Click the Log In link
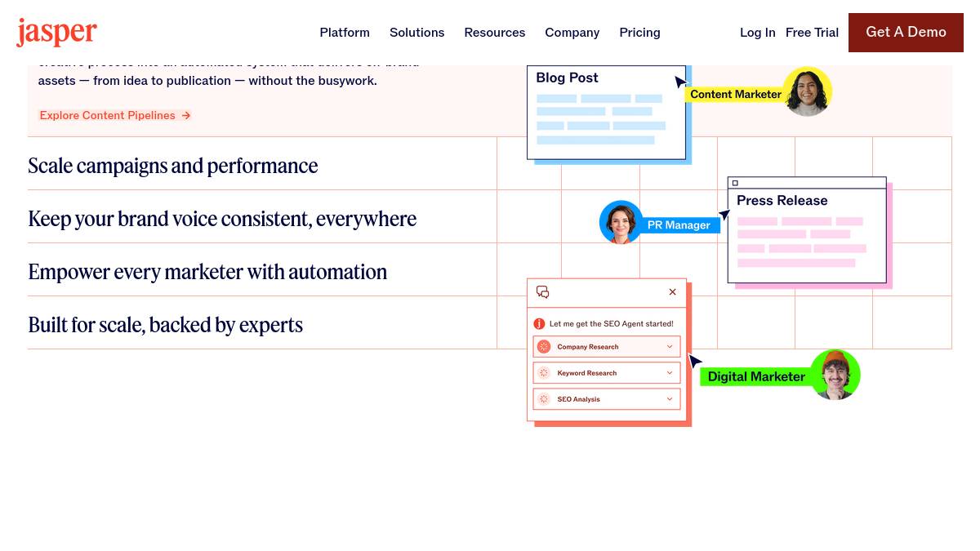Screen dimensions: 980x551 [x=757, y=33]
